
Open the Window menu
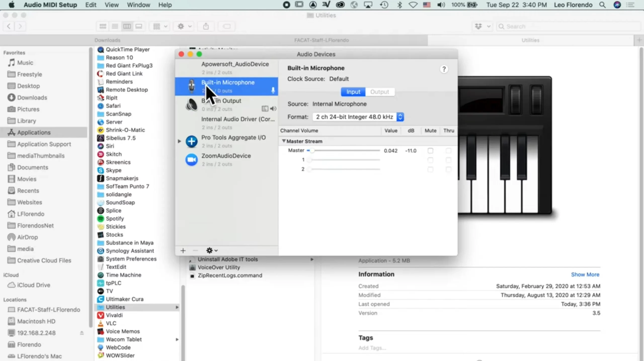click(138, 5)
